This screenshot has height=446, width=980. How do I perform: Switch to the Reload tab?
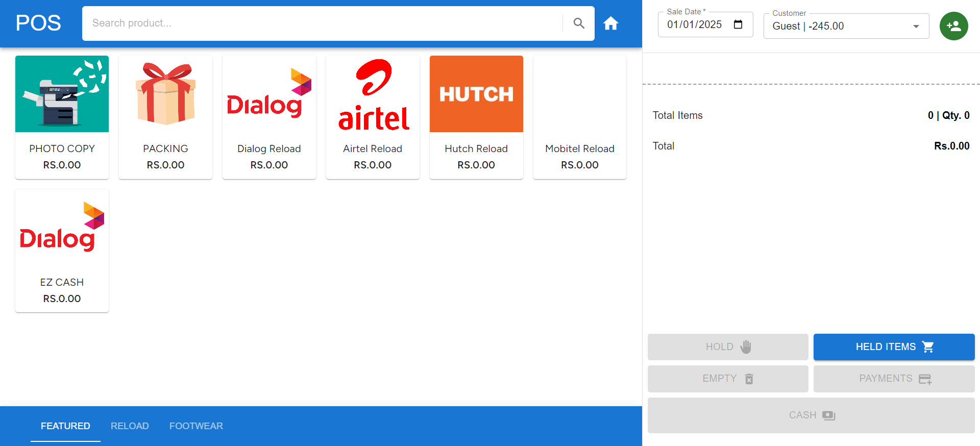130,426
